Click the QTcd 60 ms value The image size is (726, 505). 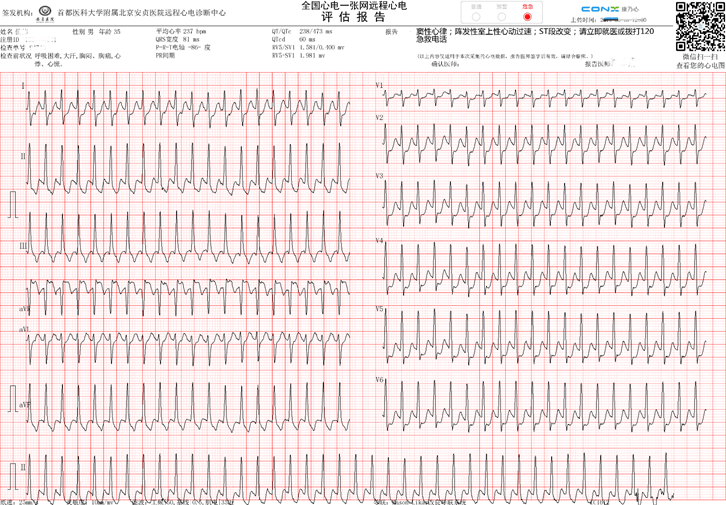pos(293,39)
